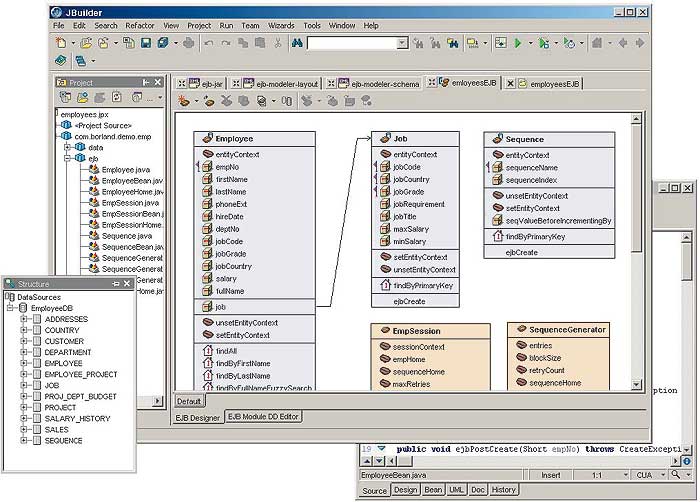Open the Help book icon on second toolbar row
The image size is (700, 502).
(x=61, y=60)
